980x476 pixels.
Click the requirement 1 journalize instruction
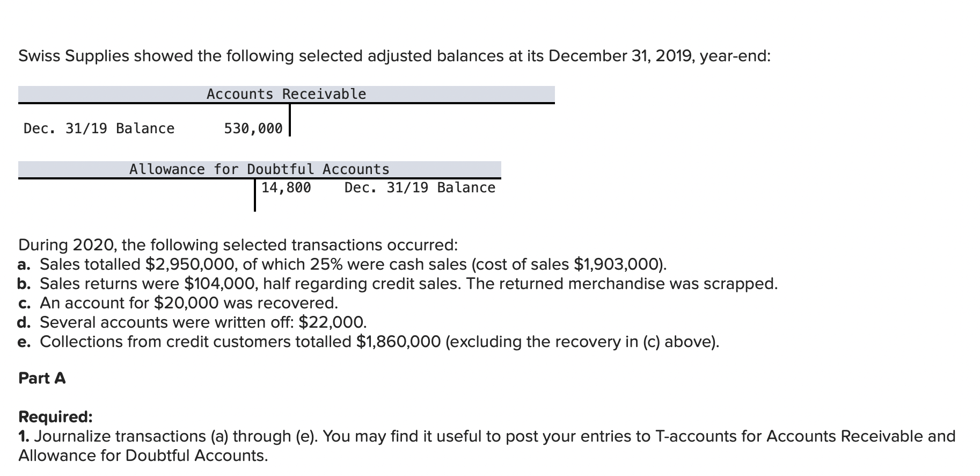[487, 445]
